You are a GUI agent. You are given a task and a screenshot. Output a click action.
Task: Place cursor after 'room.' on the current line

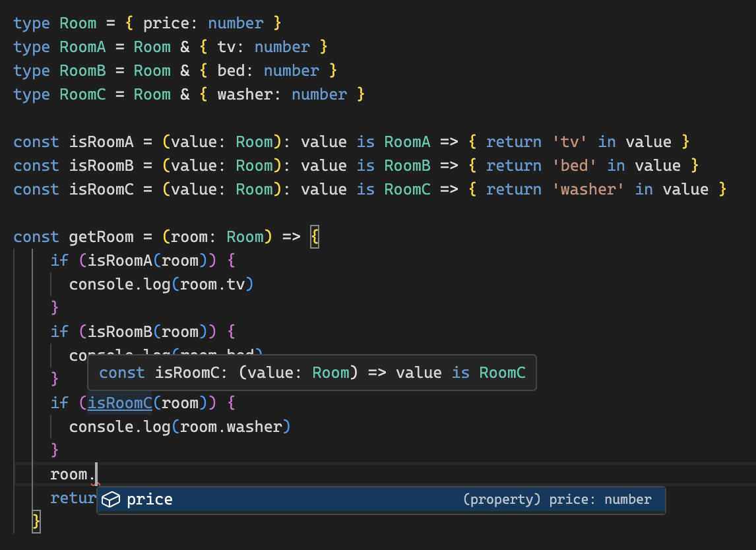point(96,474)
